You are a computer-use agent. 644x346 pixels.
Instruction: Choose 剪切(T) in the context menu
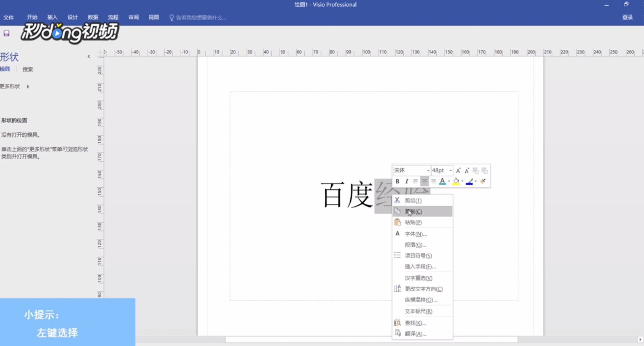[422, 201]
